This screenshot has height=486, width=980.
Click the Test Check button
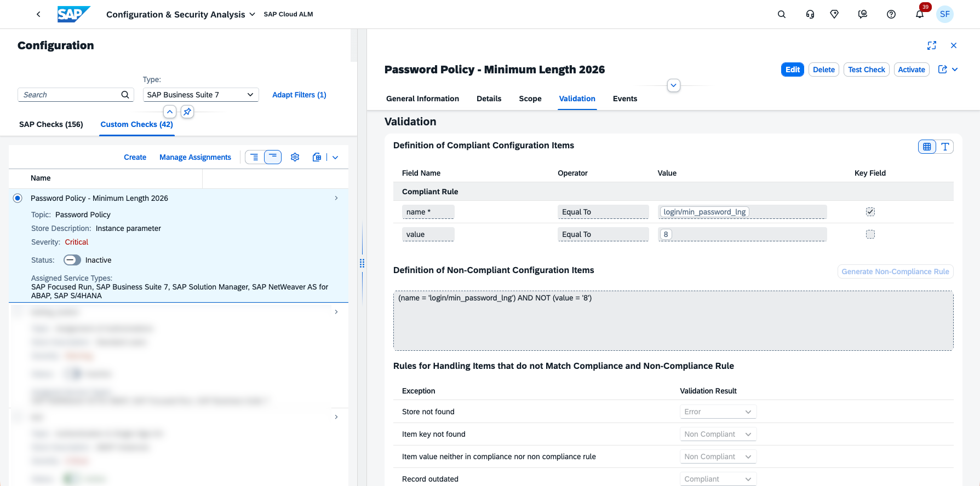[866, 70]
